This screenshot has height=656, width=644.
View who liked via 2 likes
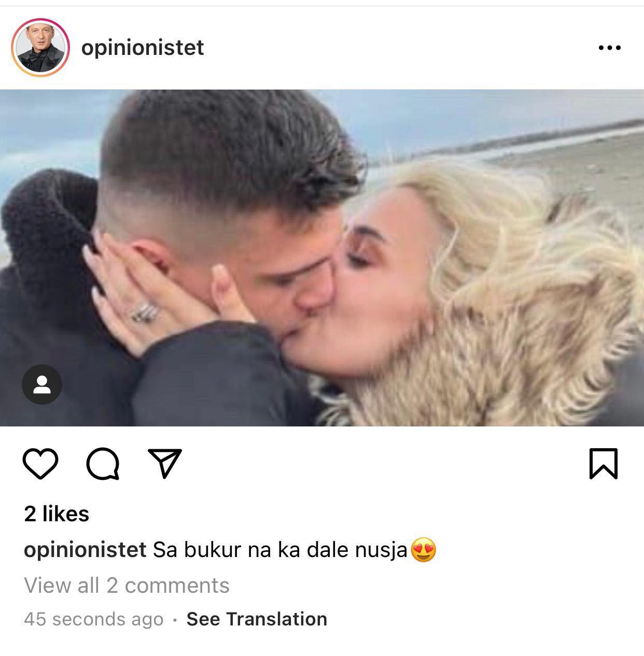pyautogui.click(x=57, y=514)
